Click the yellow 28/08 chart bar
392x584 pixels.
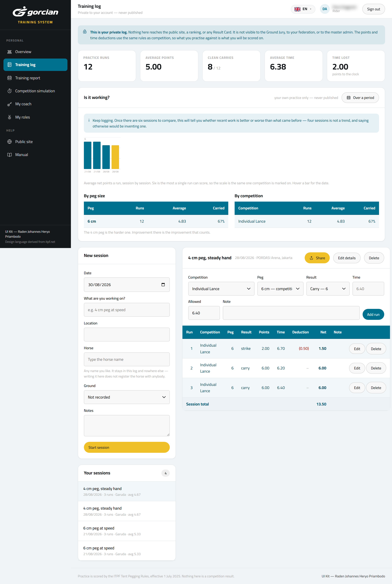(115, 157)
